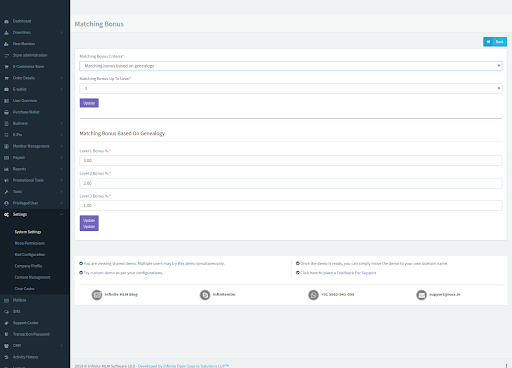Click the E-wallet briefcase icon
This screenshot has width=512, height=368.
click(x=6, y=89)
